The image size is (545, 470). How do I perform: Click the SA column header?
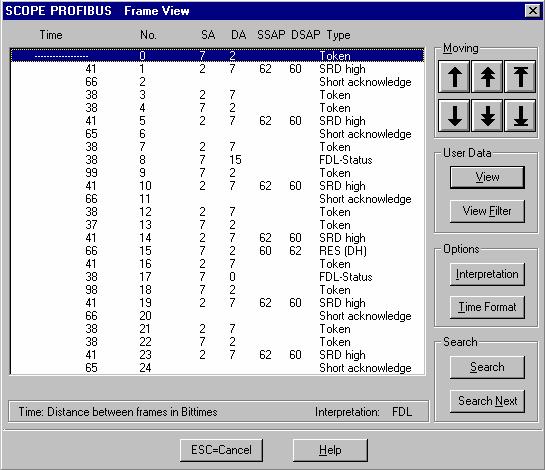[208, 35]
